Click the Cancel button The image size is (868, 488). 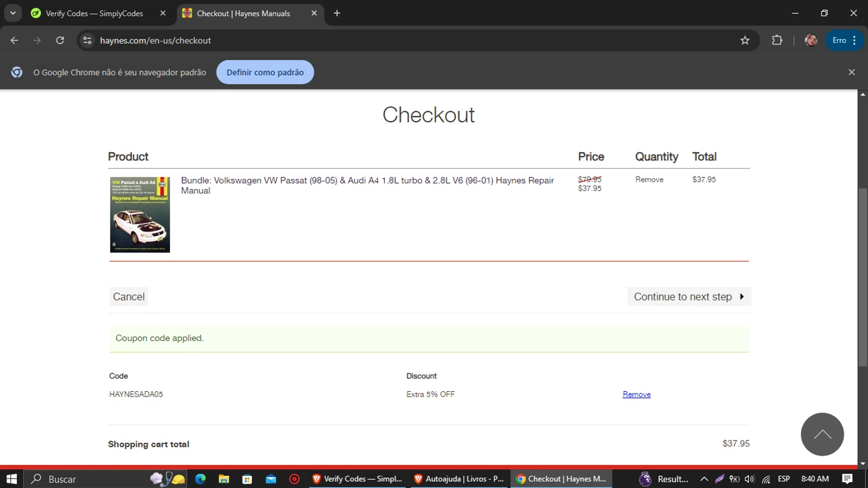tap(128, 297)
